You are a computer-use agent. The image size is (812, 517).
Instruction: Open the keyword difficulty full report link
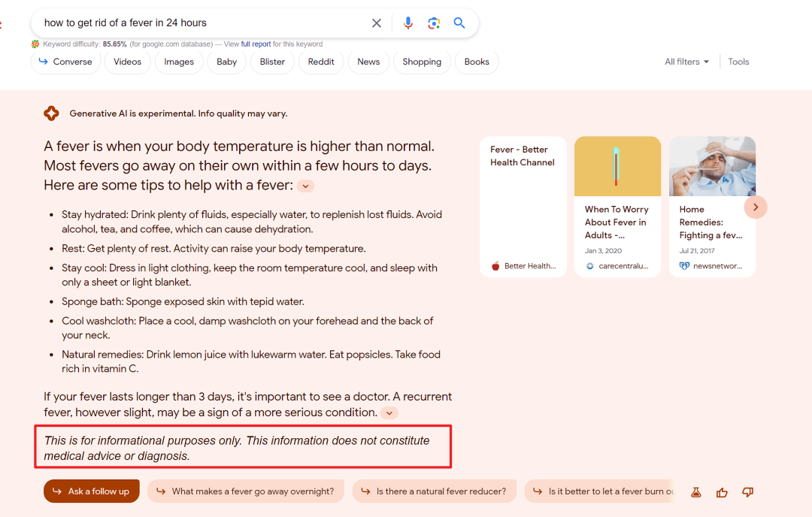[x=256, y=44]
